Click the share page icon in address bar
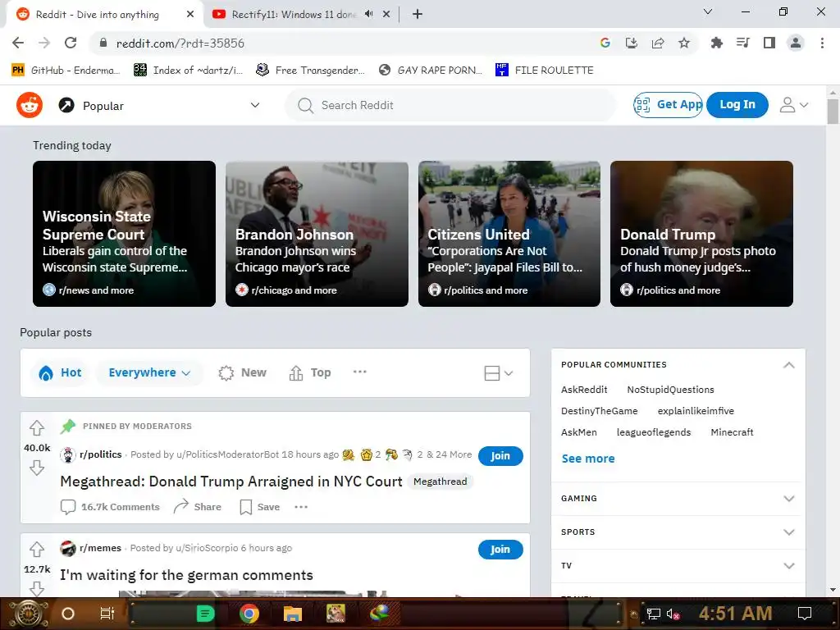Image resolution: width=840 pixels, height=630 pixels. [658, 43]
